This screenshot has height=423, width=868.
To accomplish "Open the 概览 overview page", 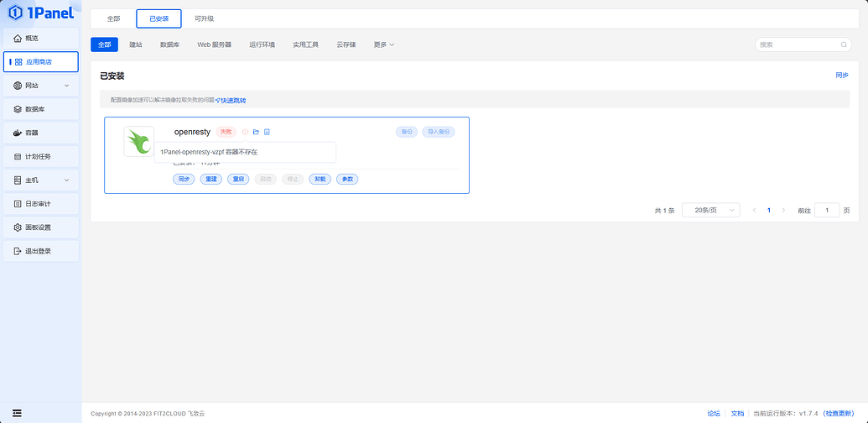I will click(41, 39).
